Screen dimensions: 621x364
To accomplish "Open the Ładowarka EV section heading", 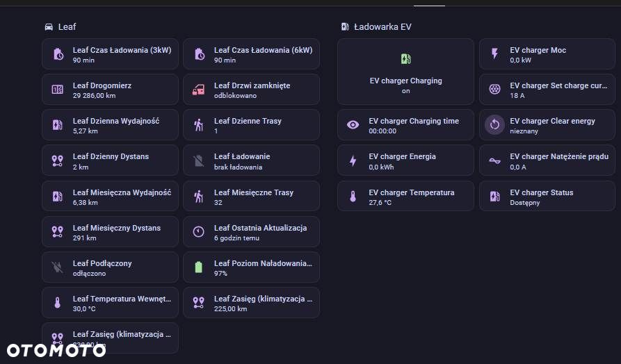I will 382,27.
